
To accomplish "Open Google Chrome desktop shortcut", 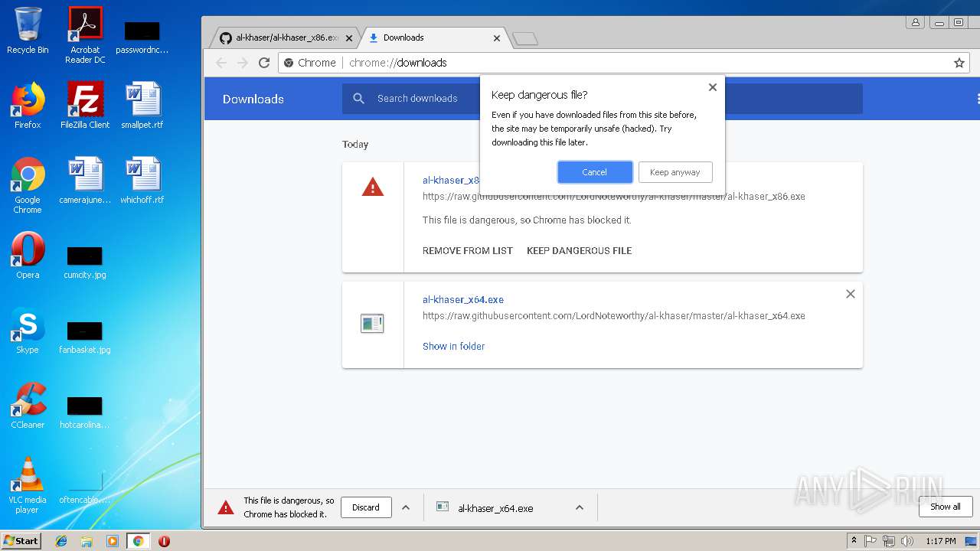I will point(28,185).
